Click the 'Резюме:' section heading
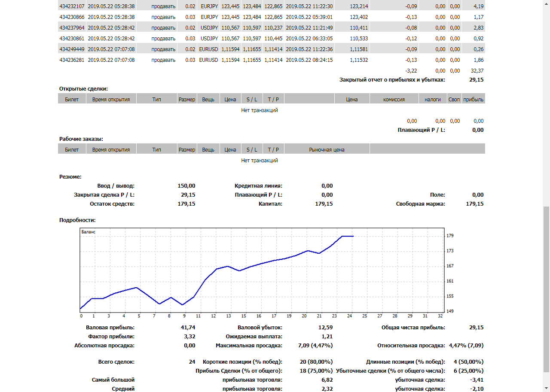550x392 pixels. click(70, 177)
